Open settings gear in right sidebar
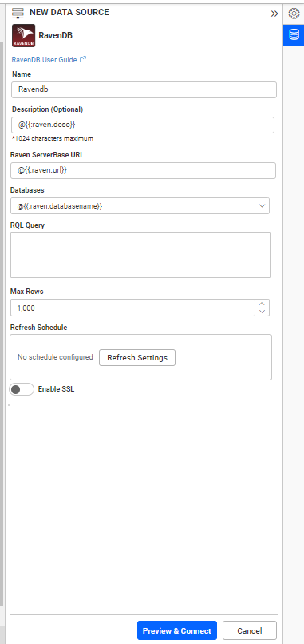304x644 pixels. [x=294, y=14]
